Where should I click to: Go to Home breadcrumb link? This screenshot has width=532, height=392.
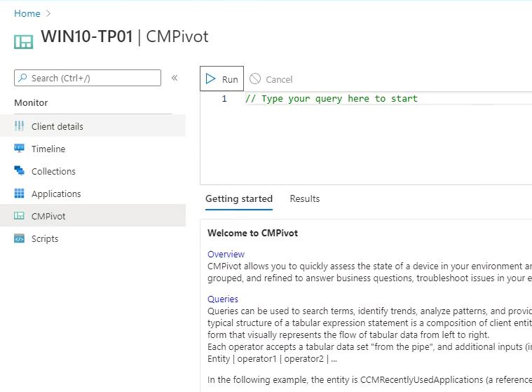(27, 13)
